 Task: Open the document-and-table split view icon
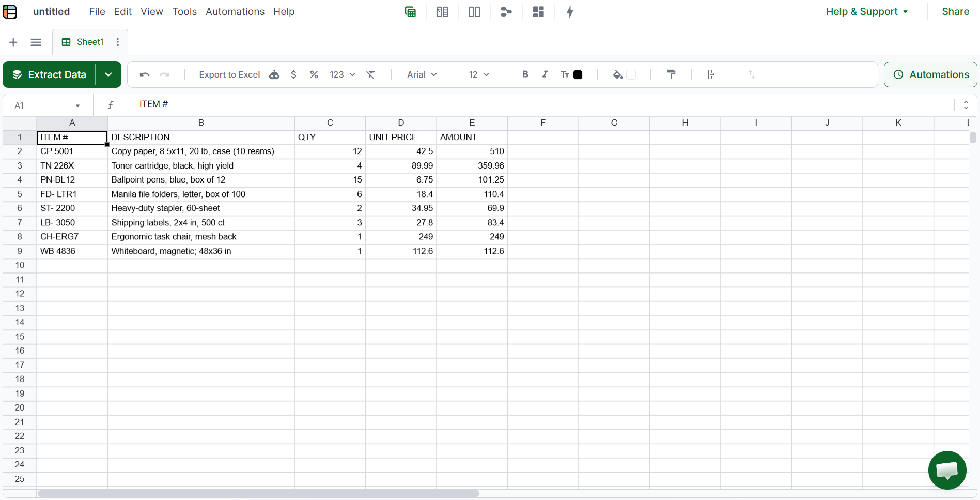point(442,12)
